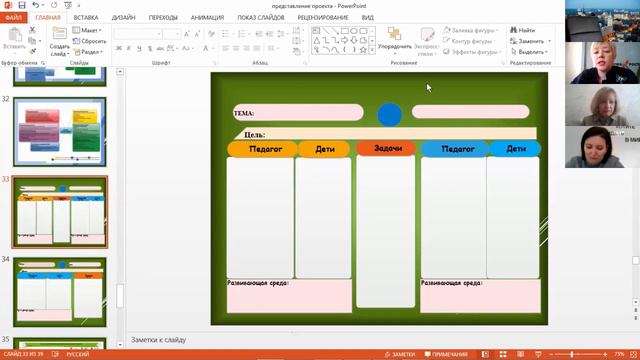Image resolution: width=640 pixels, height=360 pixels.
Task: Toggle underline Ч formatting
Action: [x=139, y=49]
